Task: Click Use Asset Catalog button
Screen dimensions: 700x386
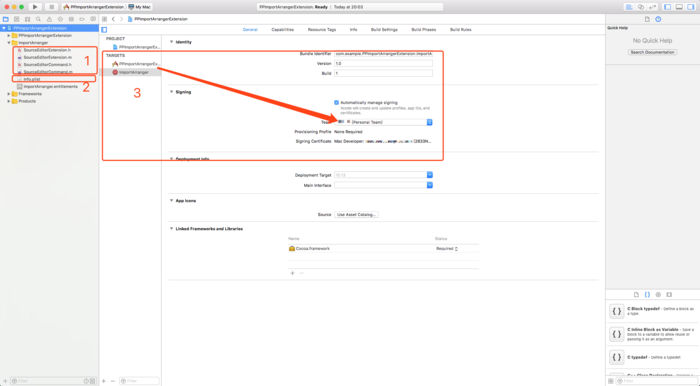Action: 357,215
